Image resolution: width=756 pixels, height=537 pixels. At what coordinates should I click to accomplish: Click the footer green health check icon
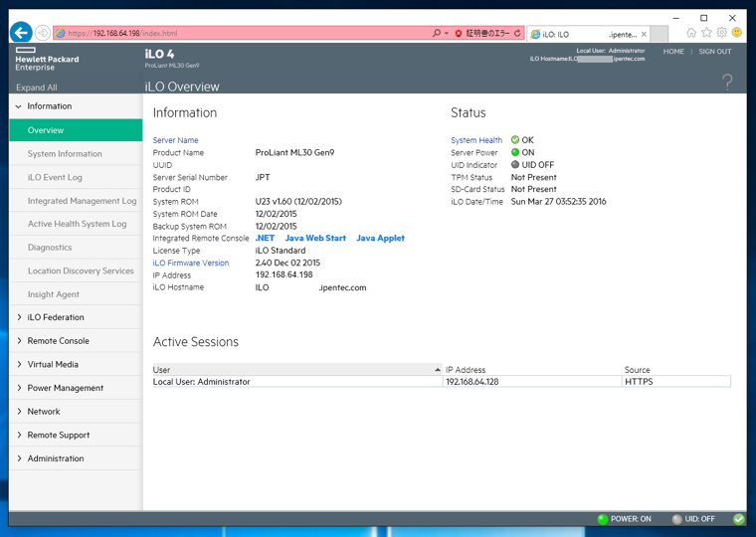coord(738,519)
